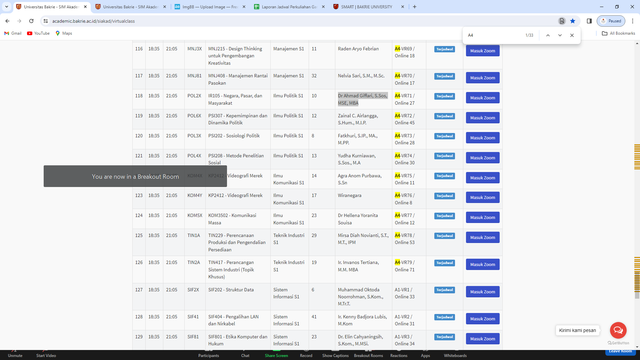The height and width of the screenshot is (360, 640).
Task: Join Zoom for IR105 Negara, Pasar, dan Masyarakat
Action: (482, 98)
